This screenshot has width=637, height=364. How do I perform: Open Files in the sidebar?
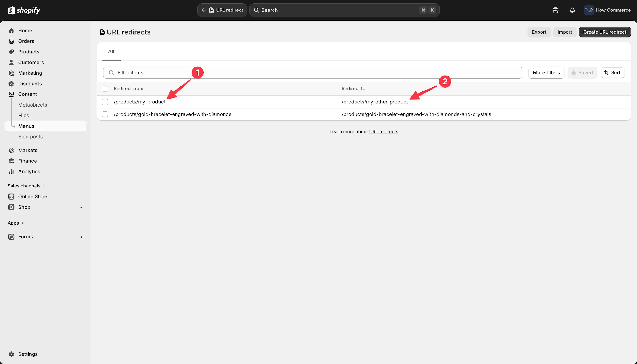[23, 116]
